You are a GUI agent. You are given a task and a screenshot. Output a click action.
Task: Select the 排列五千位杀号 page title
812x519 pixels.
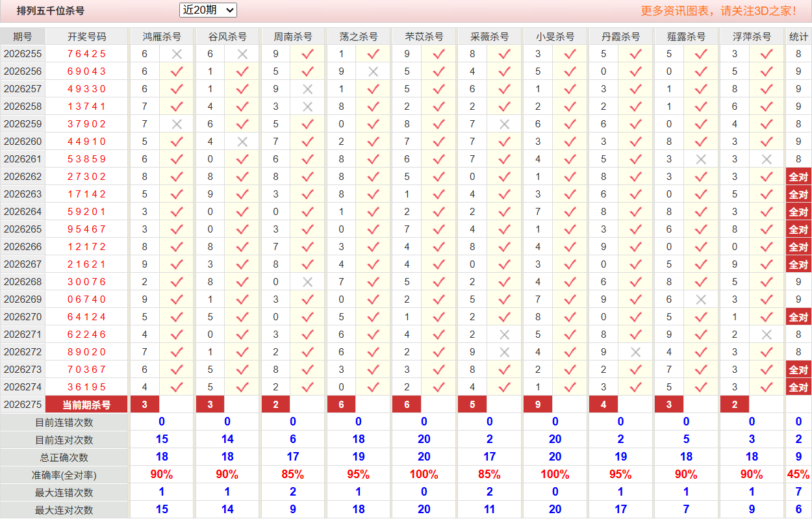click(51, 10)
